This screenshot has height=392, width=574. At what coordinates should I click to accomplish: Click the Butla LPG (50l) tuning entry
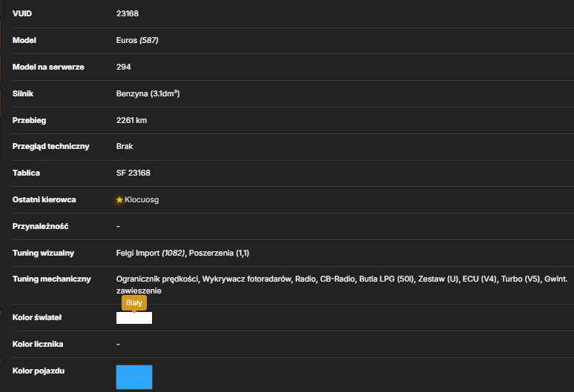click(x=386, y=279)
